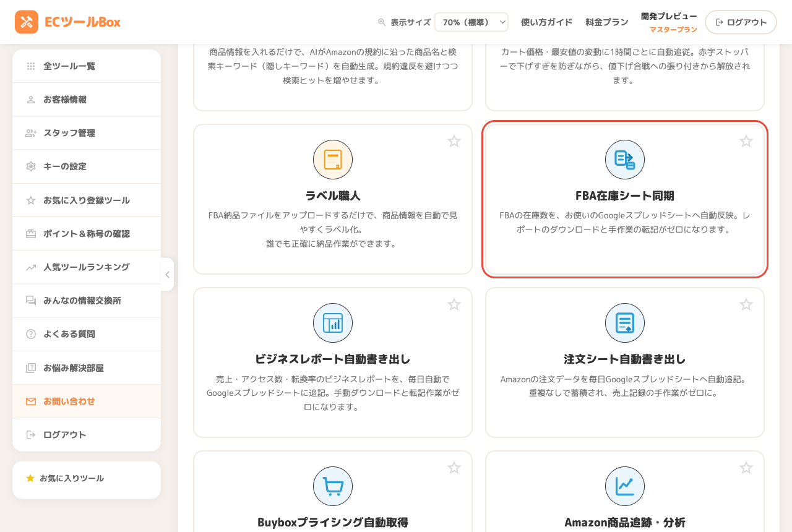This screenshot has height=532, width=792.
Task: Star the Buyboxプライシング自動取得 card
Action: 454,468
